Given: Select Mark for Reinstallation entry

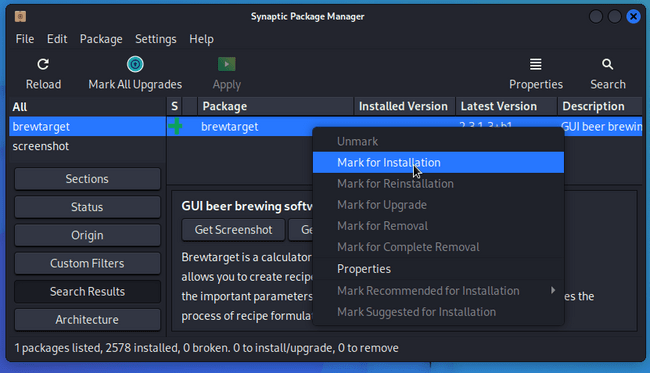Looking at the screenshot, I should [438, 184].
